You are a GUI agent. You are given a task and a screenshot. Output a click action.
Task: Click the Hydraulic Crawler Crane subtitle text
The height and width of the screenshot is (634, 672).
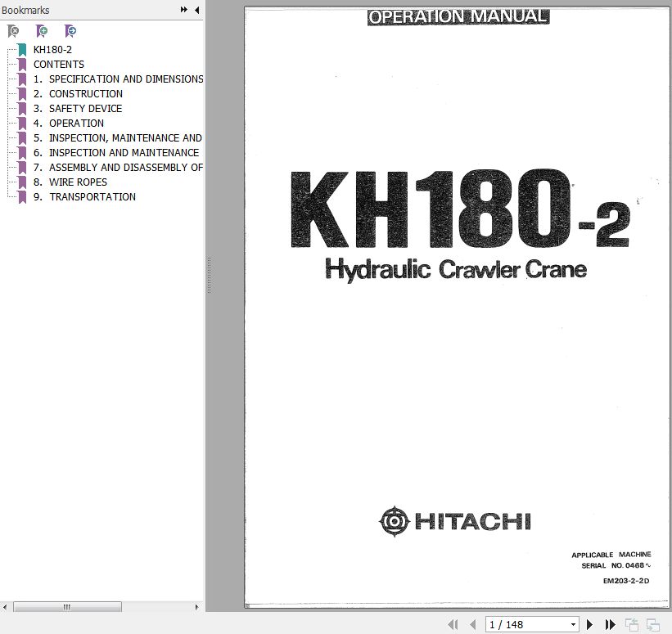click(456, 270)
